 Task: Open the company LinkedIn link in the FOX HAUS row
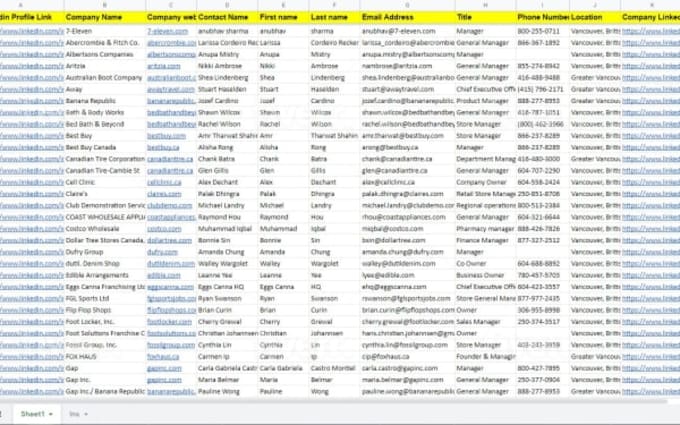[x=651, y=356]
